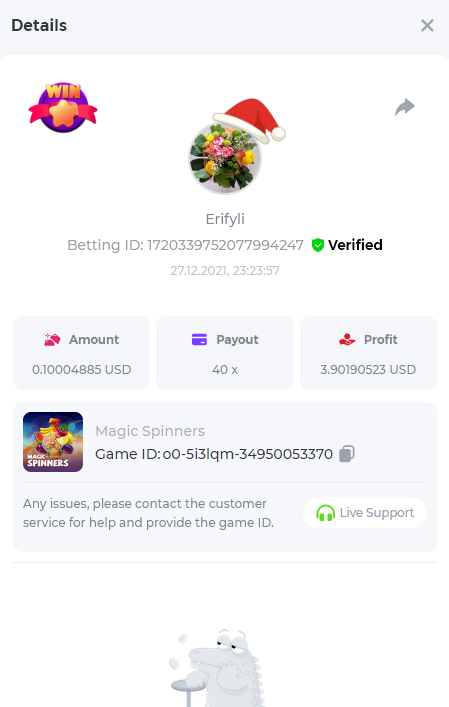Viewport: 449px width, 707px height.
Task: Click the Profit hand icon
Action: point(347,340)
